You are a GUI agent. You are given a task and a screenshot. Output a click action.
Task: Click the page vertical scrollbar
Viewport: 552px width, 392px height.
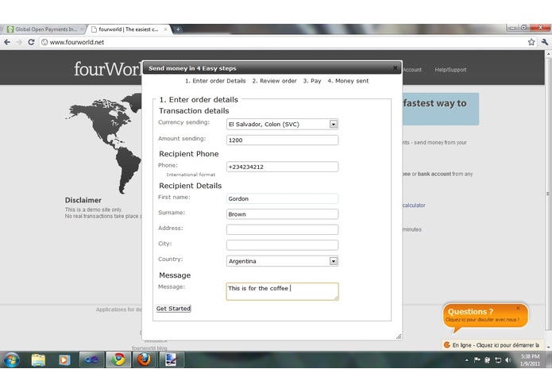[x=548, y=194]
